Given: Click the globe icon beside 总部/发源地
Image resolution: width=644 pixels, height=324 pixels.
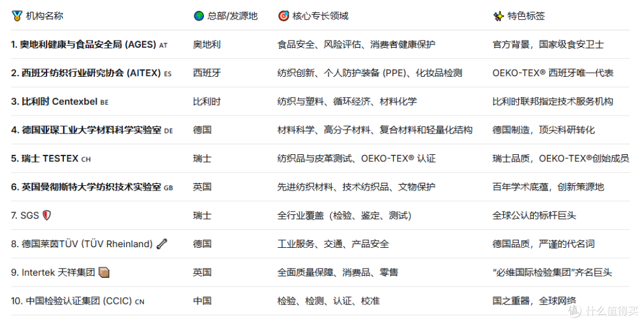Looking at the screenshot, I should point(199,16).
